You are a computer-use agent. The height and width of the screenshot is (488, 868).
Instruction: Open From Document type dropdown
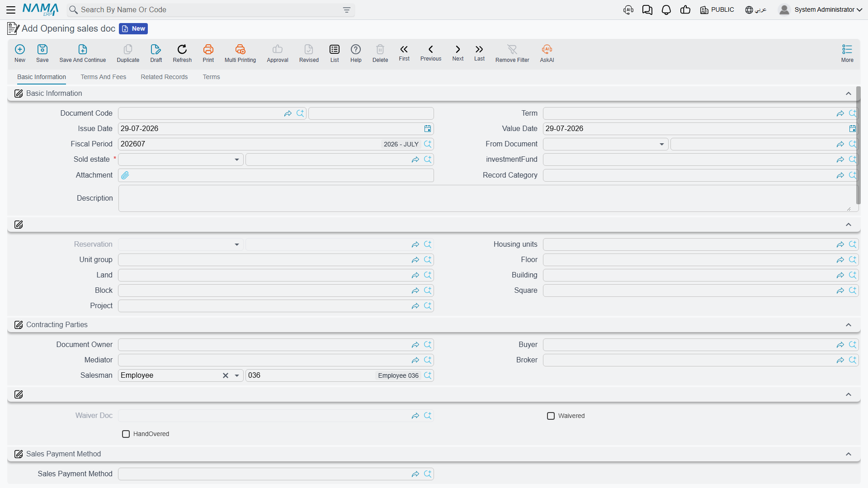point(662,144)
